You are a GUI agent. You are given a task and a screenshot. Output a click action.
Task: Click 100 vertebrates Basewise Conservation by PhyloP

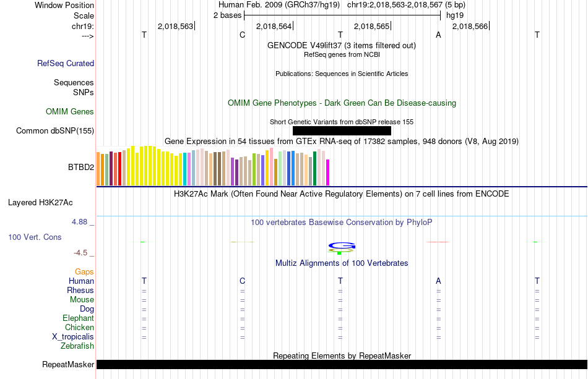pos(342,222)
